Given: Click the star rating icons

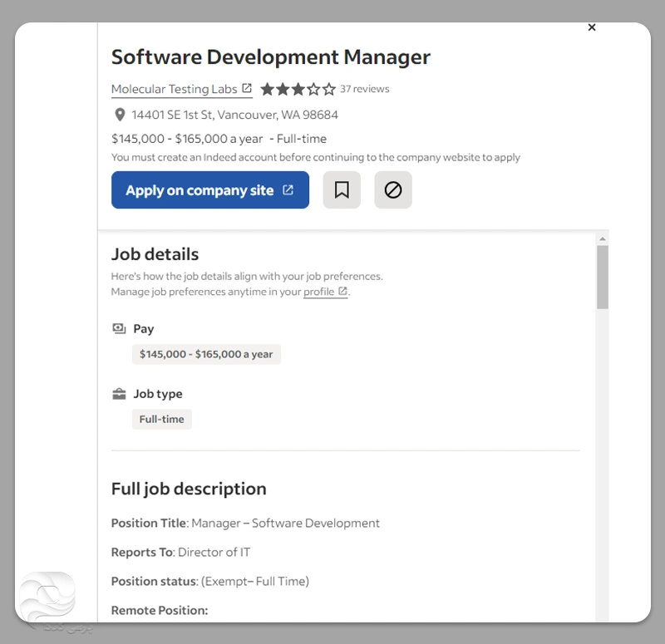Looking at the screenshot, I should coord(298,89).
